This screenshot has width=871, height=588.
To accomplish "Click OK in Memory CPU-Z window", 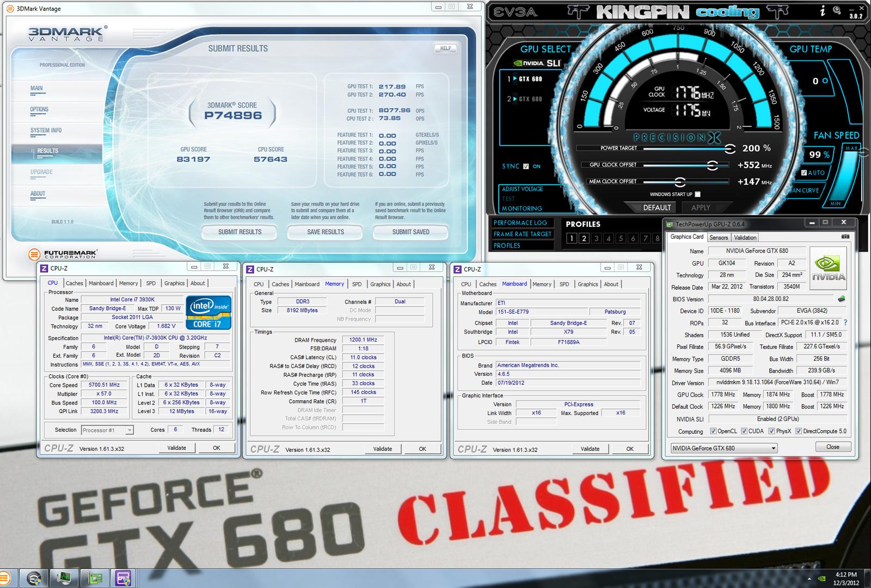I will point(422,449).
